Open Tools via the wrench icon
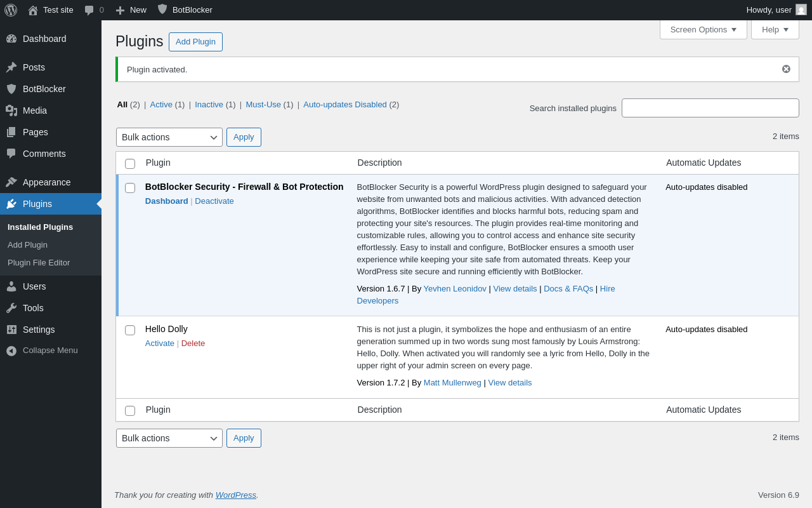 coord(11,308)
